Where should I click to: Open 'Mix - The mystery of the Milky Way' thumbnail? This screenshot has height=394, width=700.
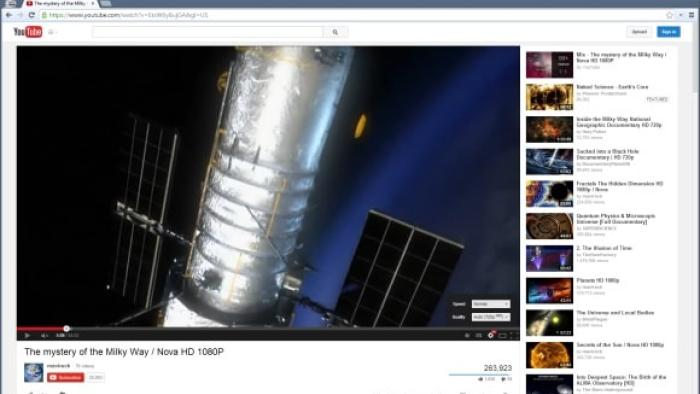coord(549,65)
